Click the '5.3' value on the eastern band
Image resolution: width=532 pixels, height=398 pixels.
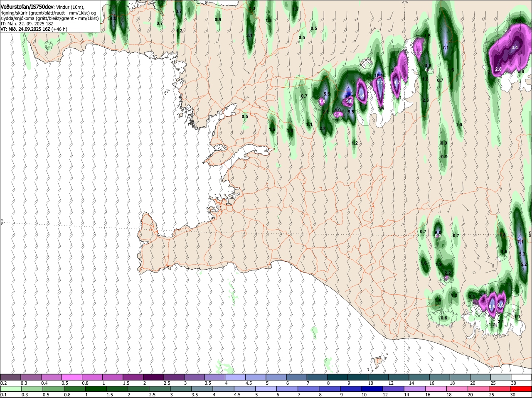pyautogui.click(x=523, y=254)
